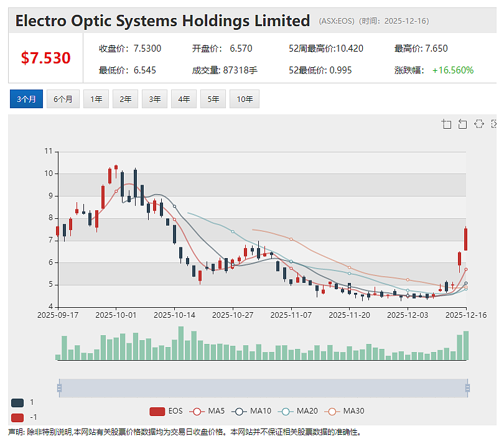The height and width of the screenshot is (444, 504).
Task: Click the 2025-12-03 x-axis label
Action: (x=408, y=315)
